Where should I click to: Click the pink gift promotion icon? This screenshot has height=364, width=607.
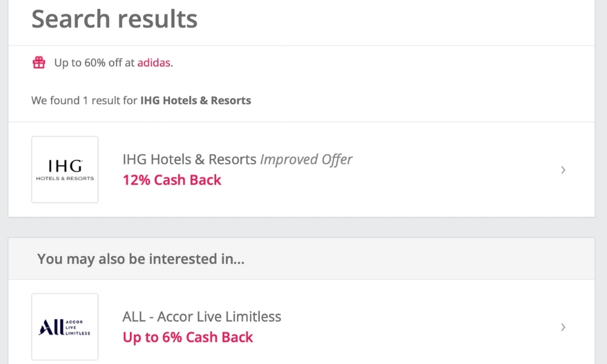point(39,62)
